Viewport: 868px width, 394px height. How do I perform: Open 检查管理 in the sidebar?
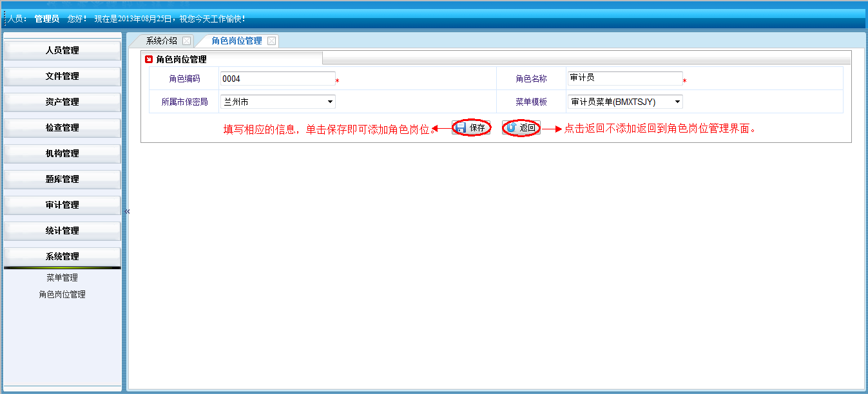point(63,128)
